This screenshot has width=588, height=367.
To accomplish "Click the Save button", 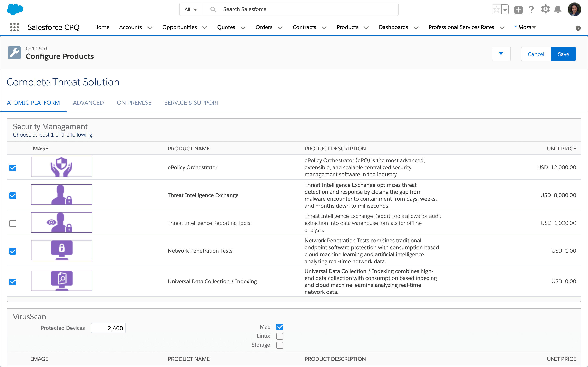I will coord(563,54).
